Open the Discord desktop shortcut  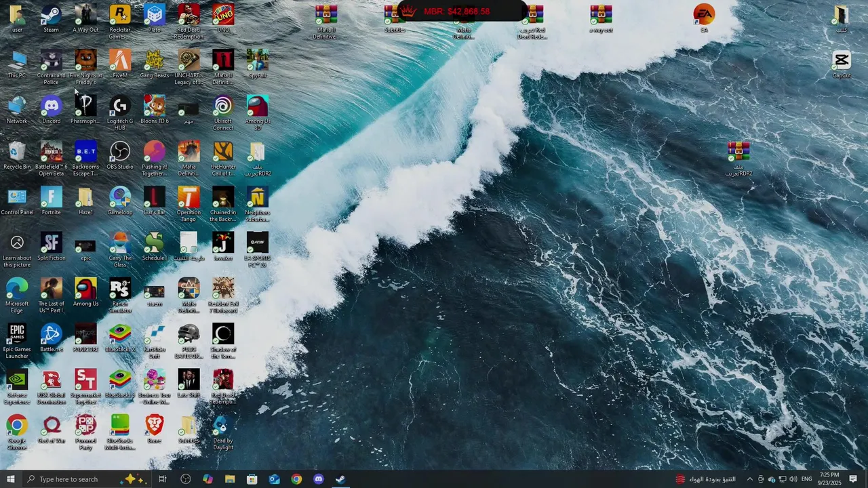coord(51,110)
